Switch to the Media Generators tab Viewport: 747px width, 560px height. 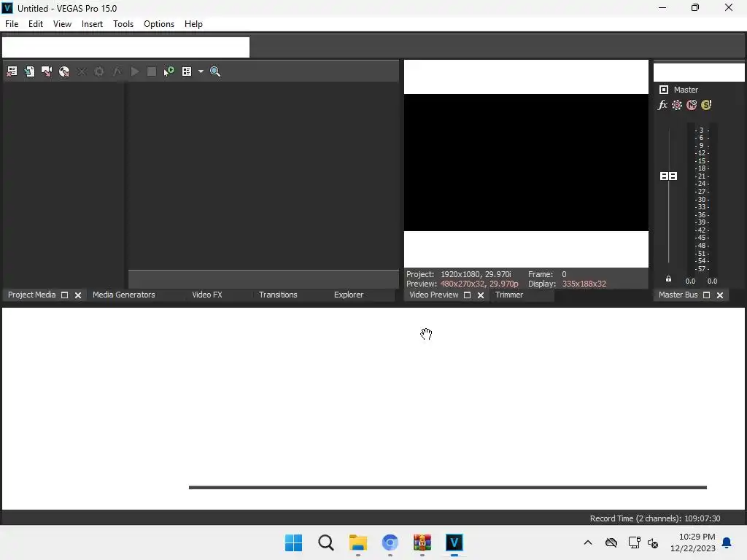tap(124, 295)
